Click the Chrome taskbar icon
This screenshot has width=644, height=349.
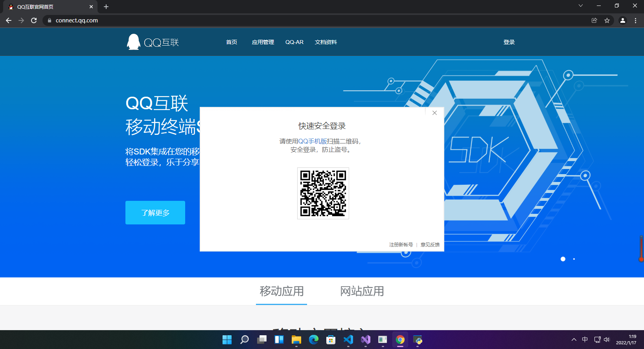tap(400, 340)
